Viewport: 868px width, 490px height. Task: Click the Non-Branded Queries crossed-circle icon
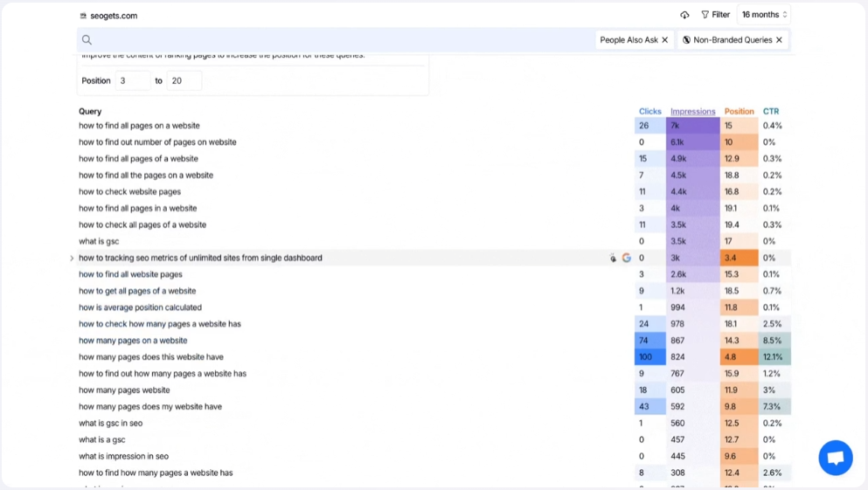click(686, 40)
